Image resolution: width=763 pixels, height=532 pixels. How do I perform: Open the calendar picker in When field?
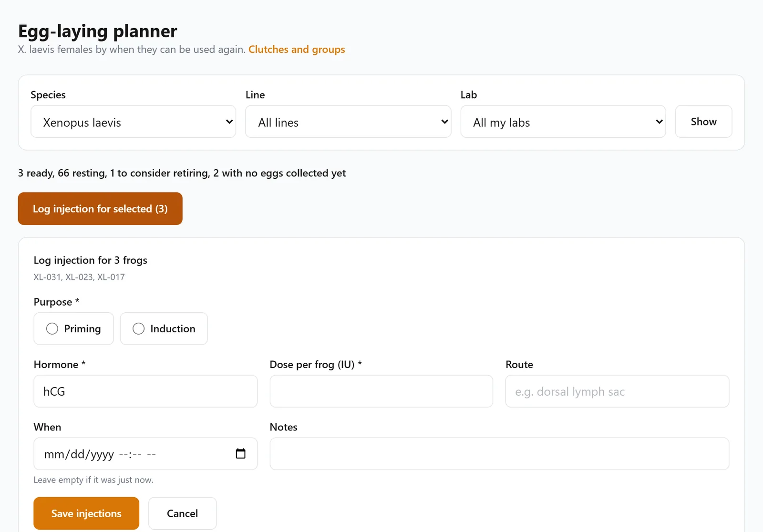click(240, 453)
